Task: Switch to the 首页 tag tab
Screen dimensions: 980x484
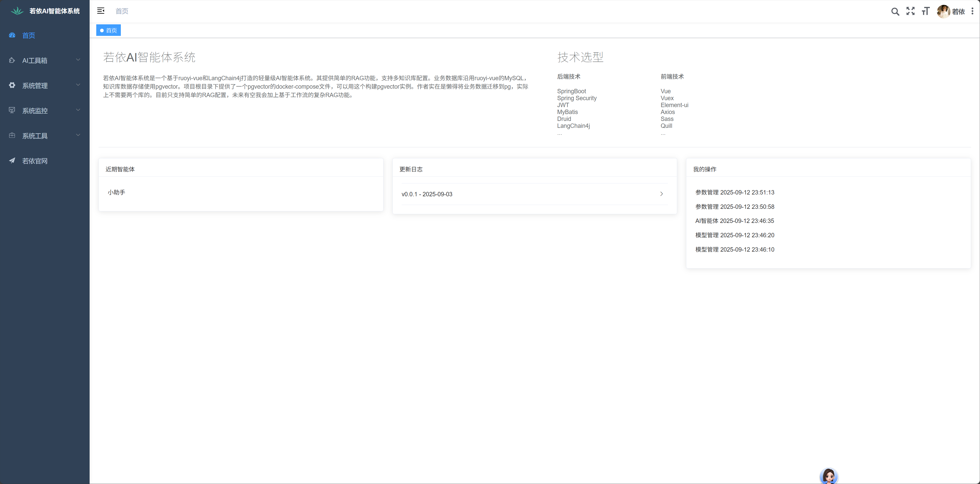Action: 109,30
